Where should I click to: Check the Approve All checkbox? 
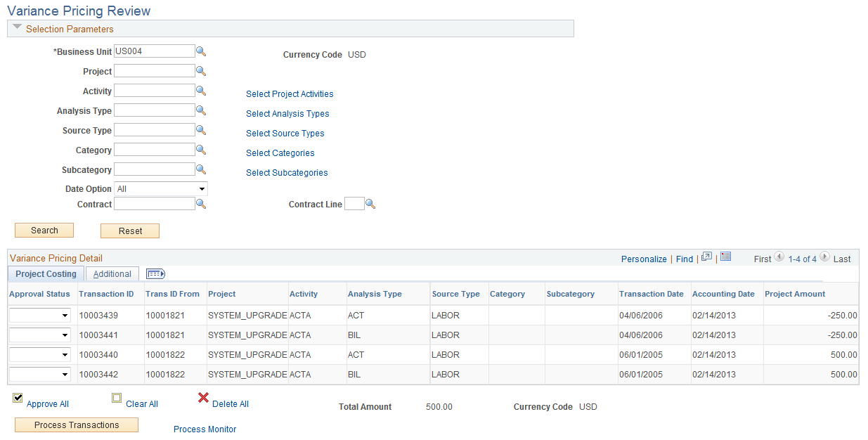[x=17, y=398]
